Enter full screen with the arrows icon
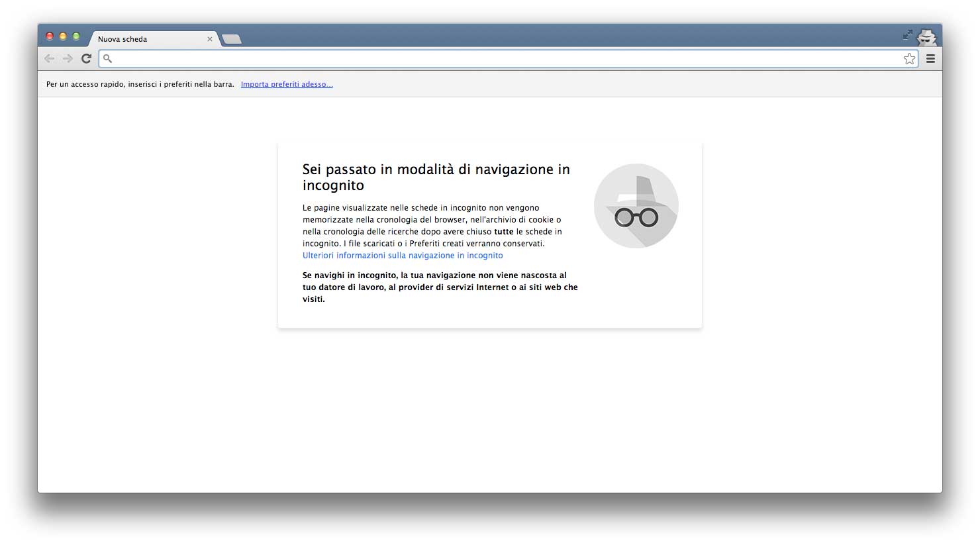The height and width of the screenshot is (545, 980). point(907,34)
